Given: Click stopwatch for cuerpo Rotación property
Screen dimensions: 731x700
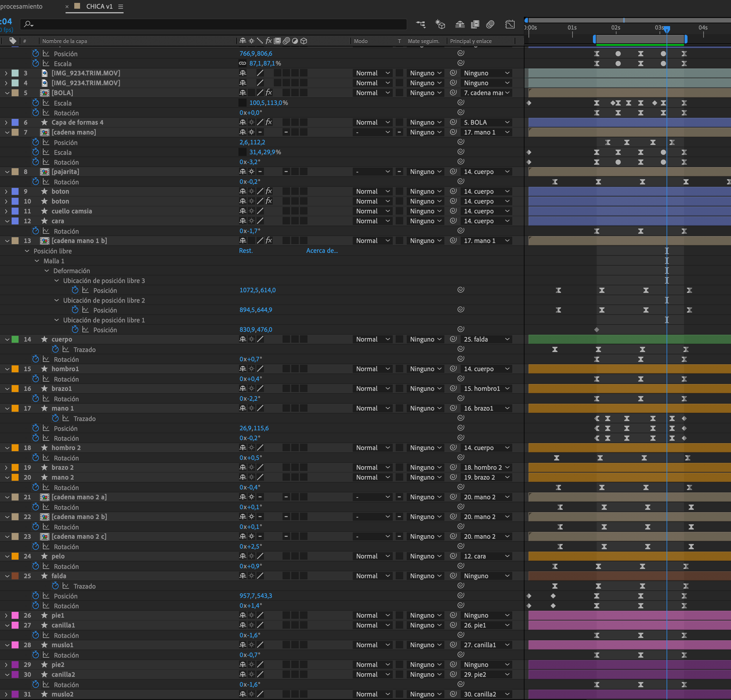Looking at the screenshot, I should [x=35, y=359].
